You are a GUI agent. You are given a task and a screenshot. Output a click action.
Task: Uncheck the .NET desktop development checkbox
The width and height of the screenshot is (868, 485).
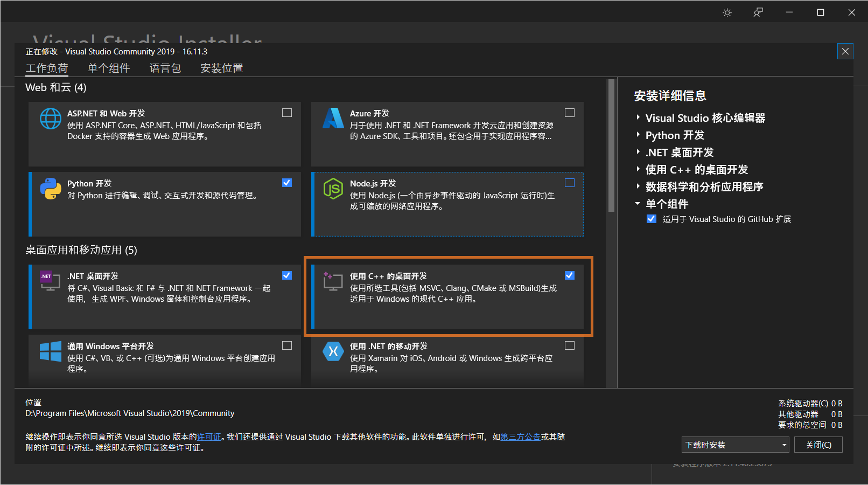[x=287, y=275]
